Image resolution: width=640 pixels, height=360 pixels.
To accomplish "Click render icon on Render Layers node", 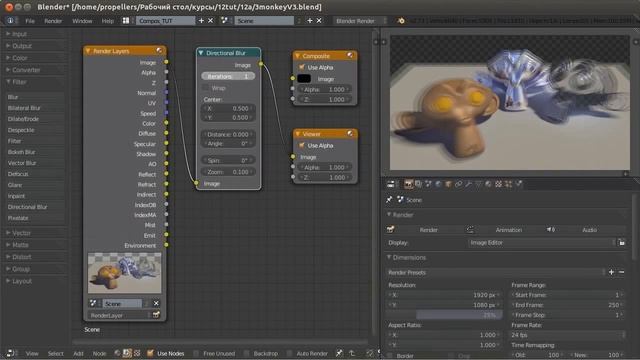I will pos(156,315).
